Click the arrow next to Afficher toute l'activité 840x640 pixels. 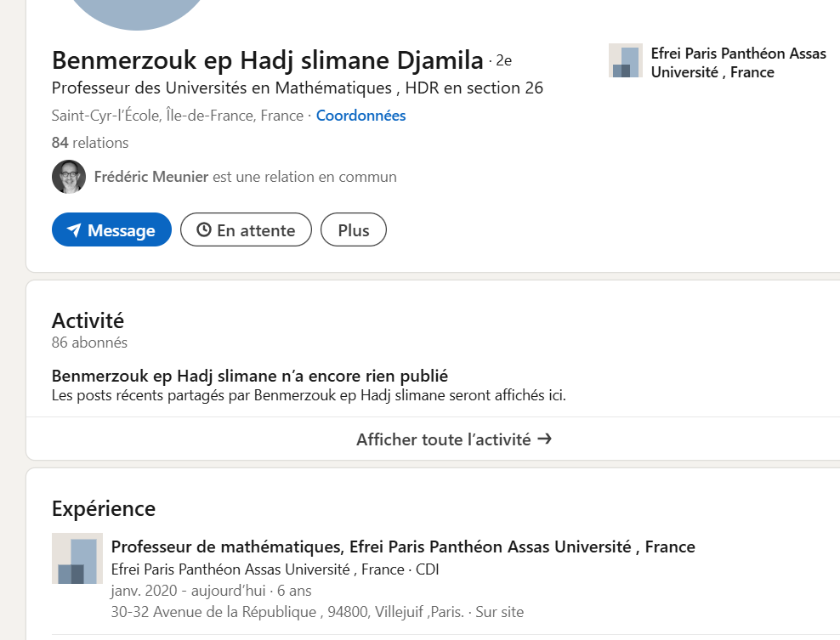[545, 439]
